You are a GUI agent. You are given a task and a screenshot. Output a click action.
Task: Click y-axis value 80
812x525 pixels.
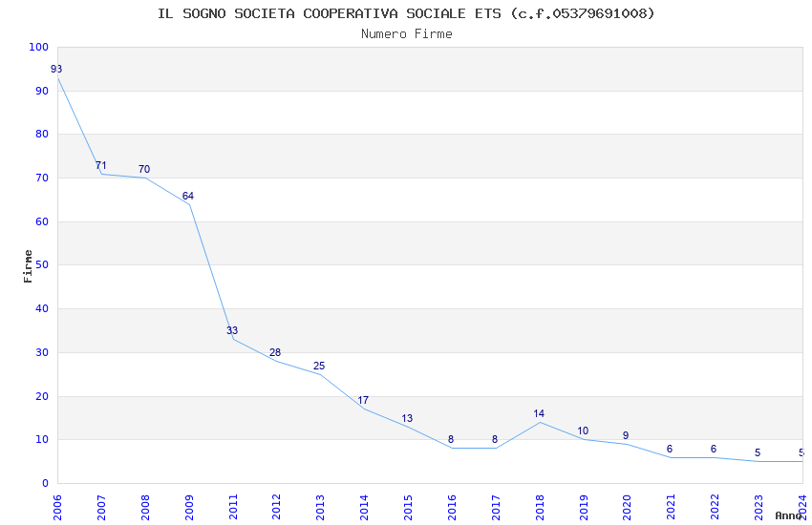click(x=42, y=134)
